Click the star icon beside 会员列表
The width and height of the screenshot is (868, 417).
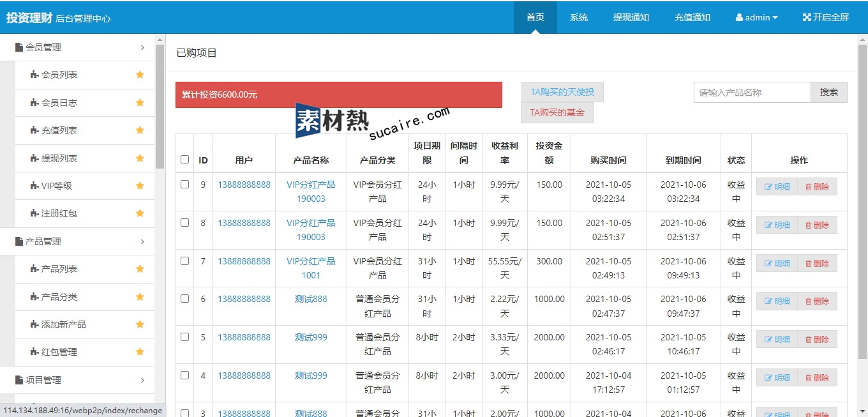140,75
